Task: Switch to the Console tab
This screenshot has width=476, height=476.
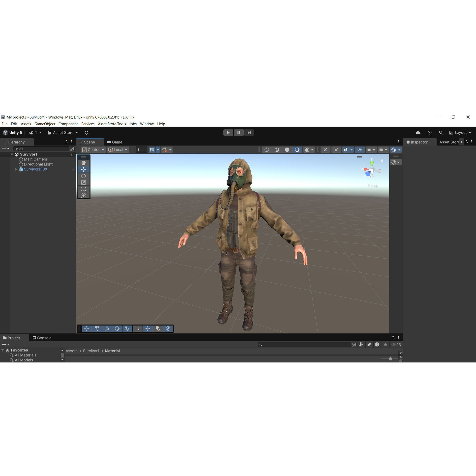Action: (42, 338)
